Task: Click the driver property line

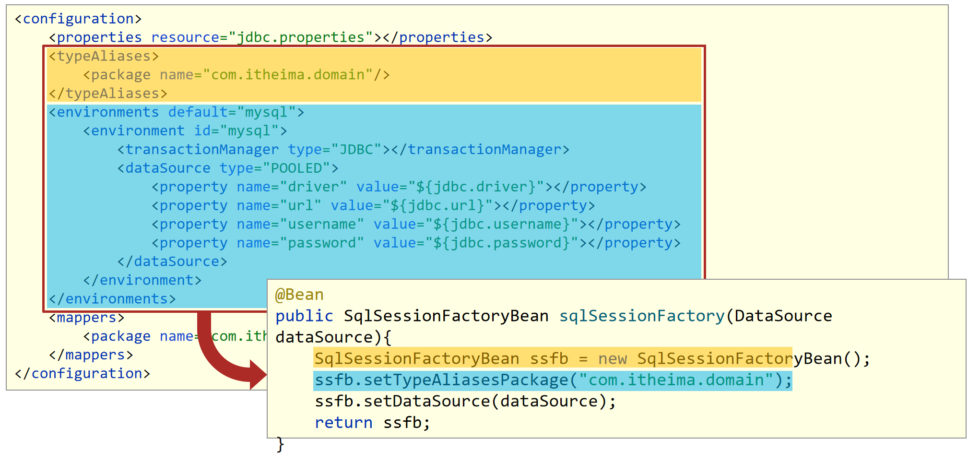Action: [x=399, y=187]
